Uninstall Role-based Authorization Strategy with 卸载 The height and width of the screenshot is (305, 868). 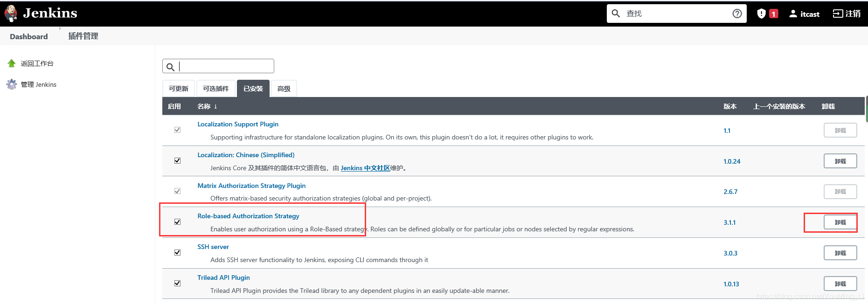(840, 222)
